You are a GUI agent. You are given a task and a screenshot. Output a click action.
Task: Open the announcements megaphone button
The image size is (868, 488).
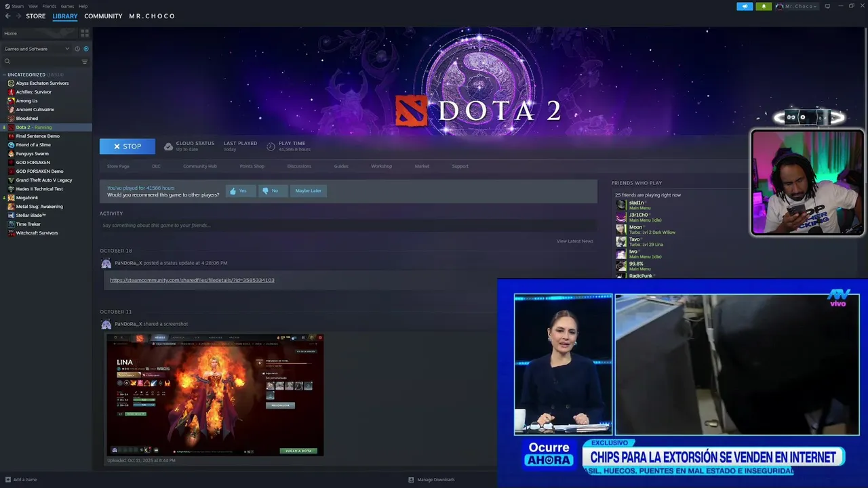[x=745, y=6]
